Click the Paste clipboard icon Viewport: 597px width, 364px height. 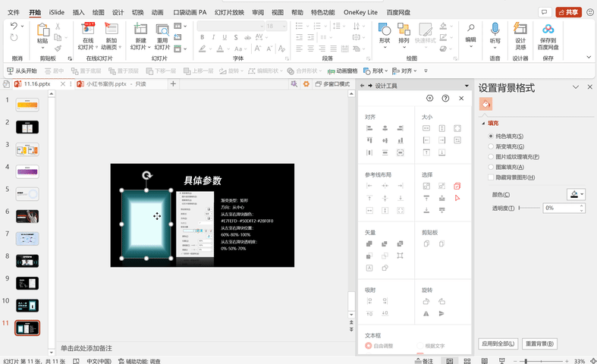click(42, 30)
